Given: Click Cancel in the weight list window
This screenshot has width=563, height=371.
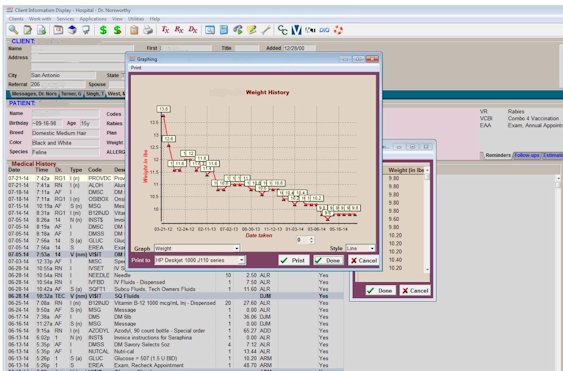Looking at the screenshot, I should pos(415,290).
